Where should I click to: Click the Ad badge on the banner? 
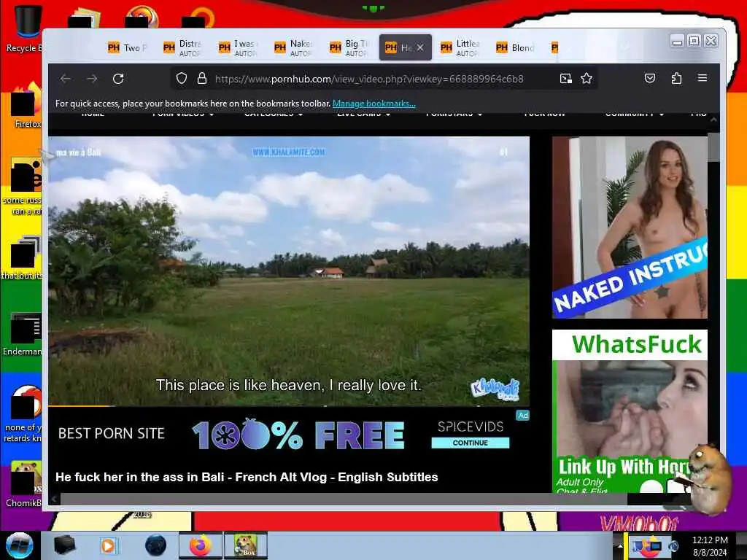point(522,415)
